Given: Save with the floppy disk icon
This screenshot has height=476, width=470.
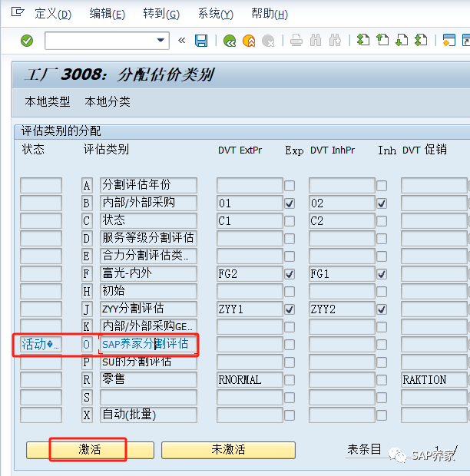Looking at the screenshot, I should [x=201, y=41].
